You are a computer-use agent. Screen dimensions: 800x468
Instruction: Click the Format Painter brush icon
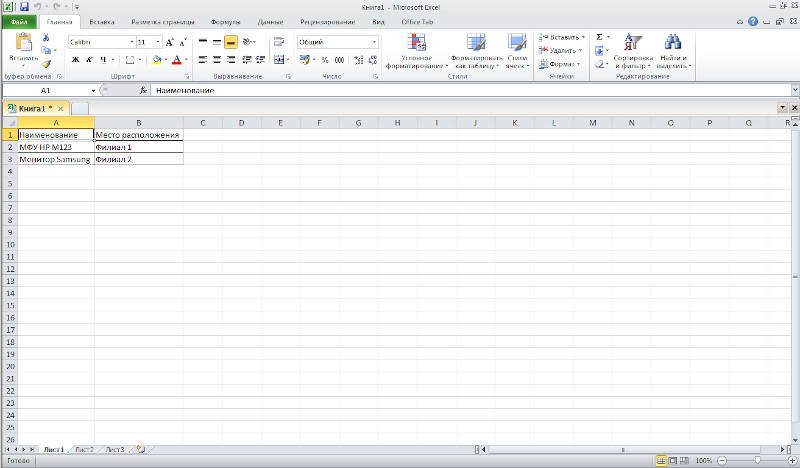pyautogui.click(x=46, y=64)
